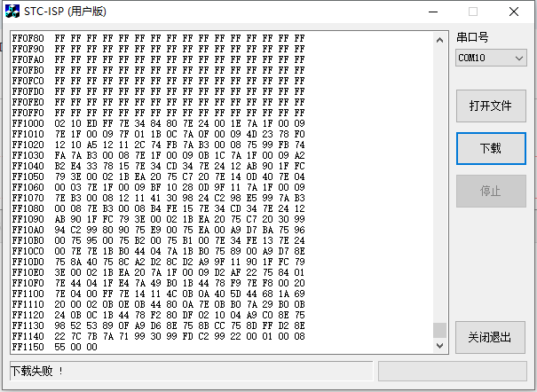The height and width of the screenshot is (392, 537).
Task: Click address FF10A0 row label
Action: [x=28, y=230]
